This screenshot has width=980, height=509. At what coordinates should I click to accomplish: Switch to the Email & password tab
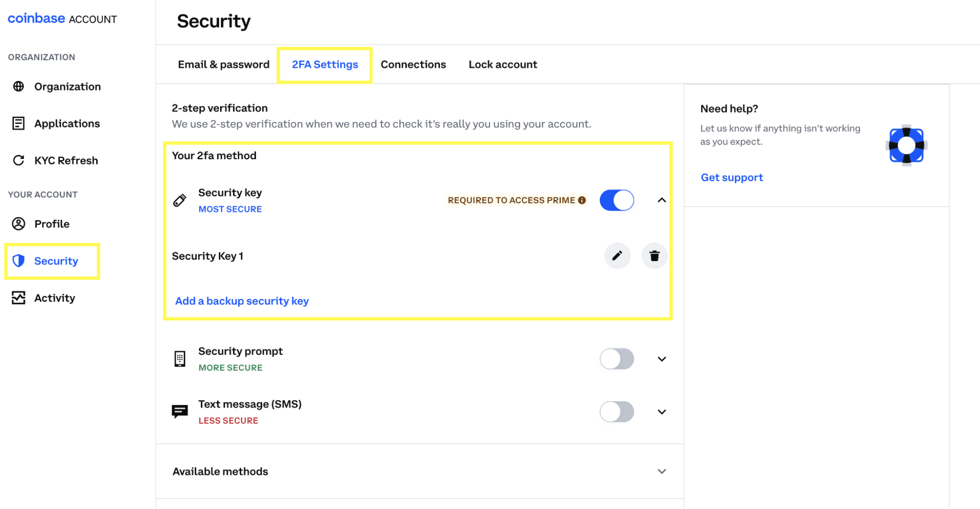(x=223, y=64)
